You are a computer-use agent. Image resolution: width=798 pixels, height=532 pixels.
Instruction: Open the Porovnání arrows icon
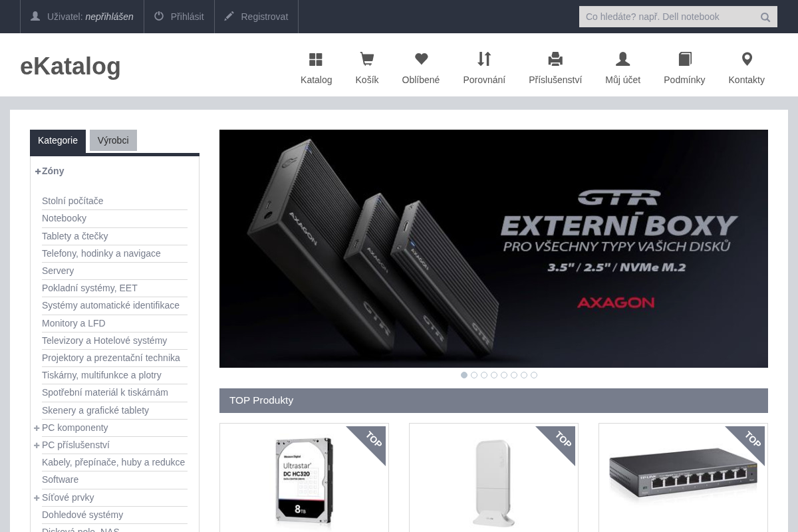coord(484,59)
